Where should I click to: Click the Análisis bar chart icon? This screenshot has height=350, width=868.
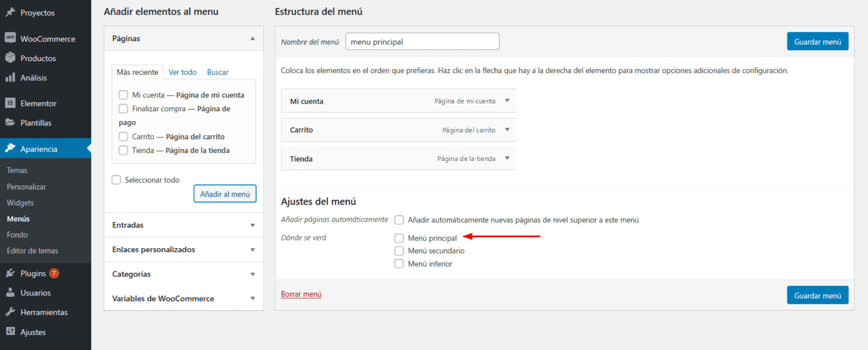point(10,77)
